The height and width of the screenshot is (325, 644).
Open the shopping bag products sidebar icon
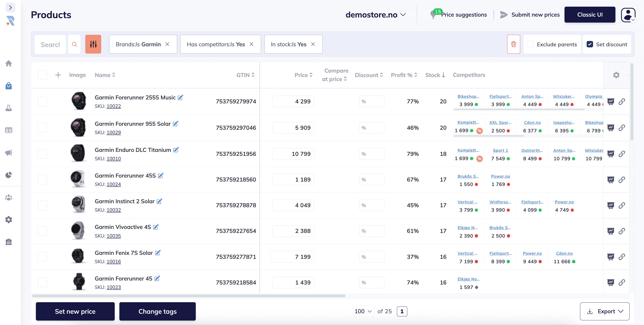click(x=8, y=86)
